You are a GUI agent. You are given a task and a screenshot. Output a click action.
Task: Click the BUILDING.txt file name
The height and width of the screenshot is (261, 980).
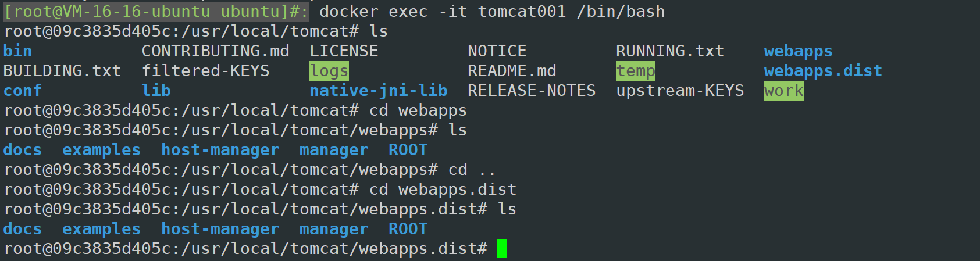click(62, 71)
